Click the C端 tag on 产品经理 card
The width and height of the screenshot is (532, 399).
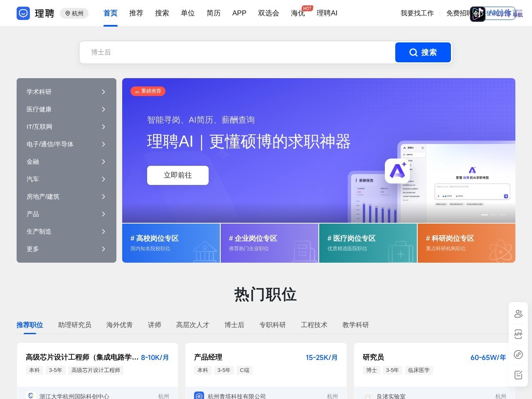pos(245,370)
